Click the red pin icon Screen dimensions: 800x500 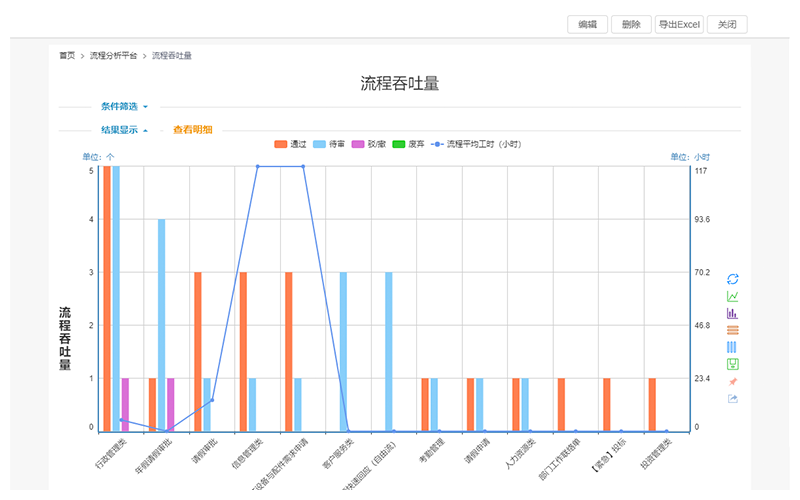(x=732, y=381)
